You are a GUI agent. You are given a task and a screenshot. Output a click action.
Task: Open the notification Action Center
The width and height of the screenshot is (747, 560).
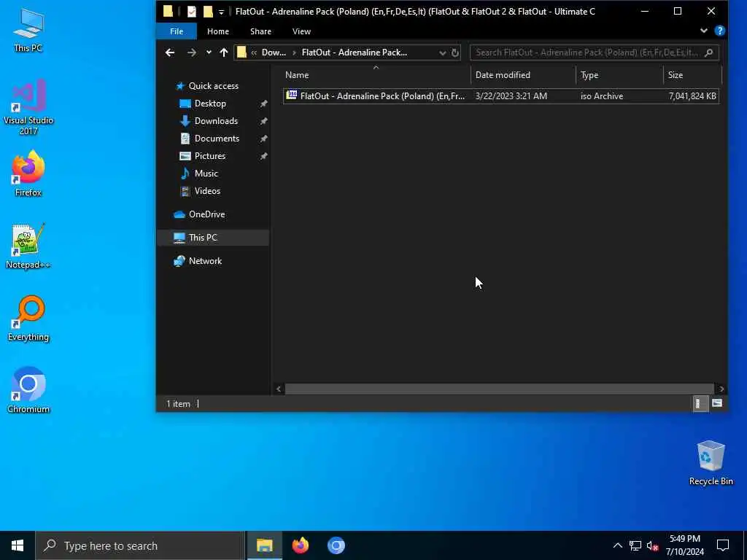723,545
